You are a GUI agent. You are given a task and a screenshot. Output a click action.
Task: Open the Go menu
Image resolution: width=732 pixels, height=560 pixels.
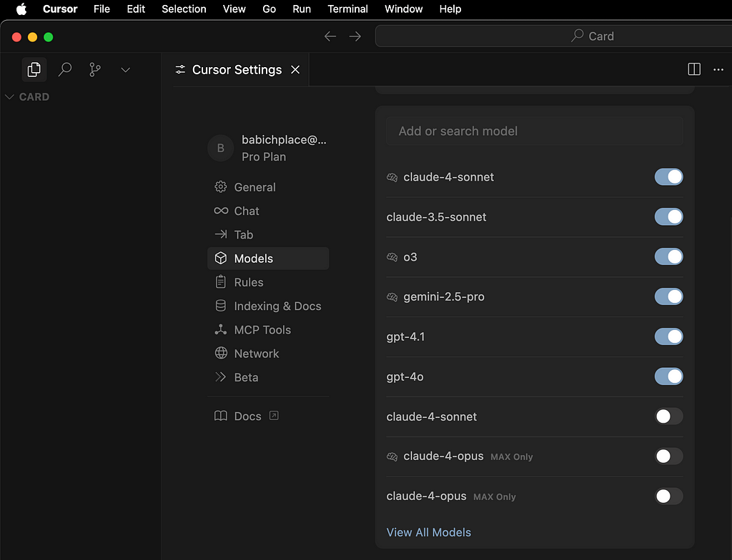click(269, 9)
